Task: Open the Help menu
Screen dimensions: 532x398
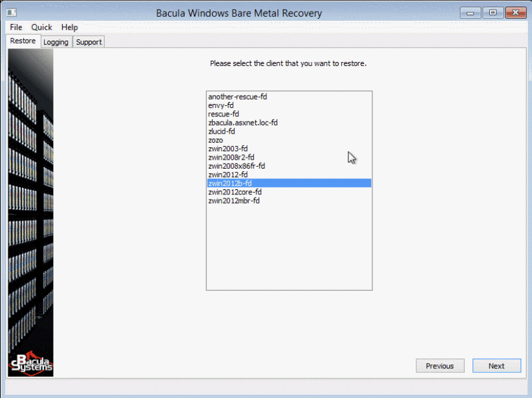Action: pos(69,27)
